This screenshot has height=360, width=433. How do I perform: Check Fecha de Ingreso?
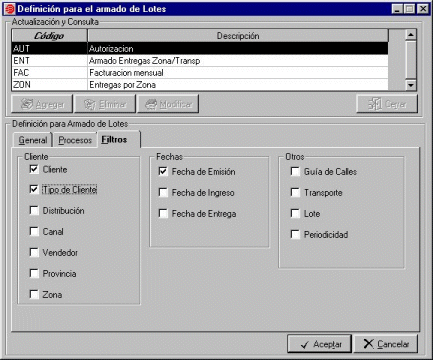[x=163, y=193]
